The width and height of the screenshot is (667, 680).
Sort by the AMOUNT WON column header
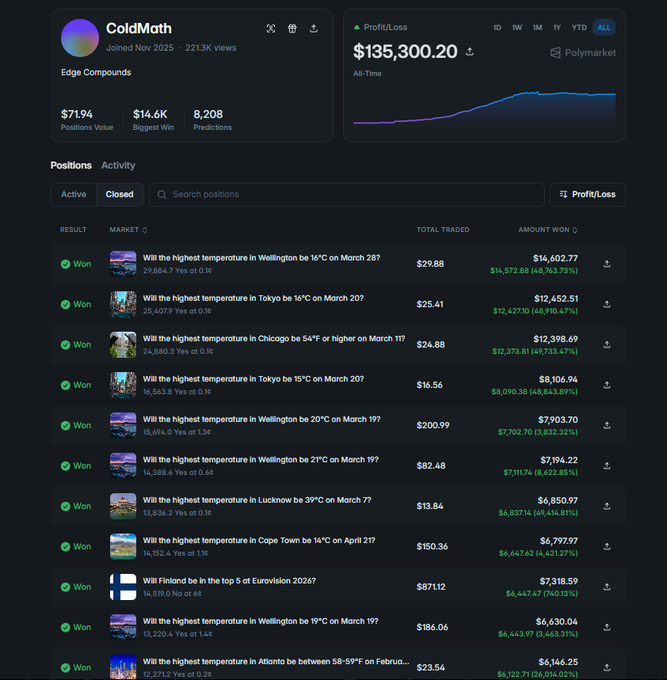click(548, 229)
